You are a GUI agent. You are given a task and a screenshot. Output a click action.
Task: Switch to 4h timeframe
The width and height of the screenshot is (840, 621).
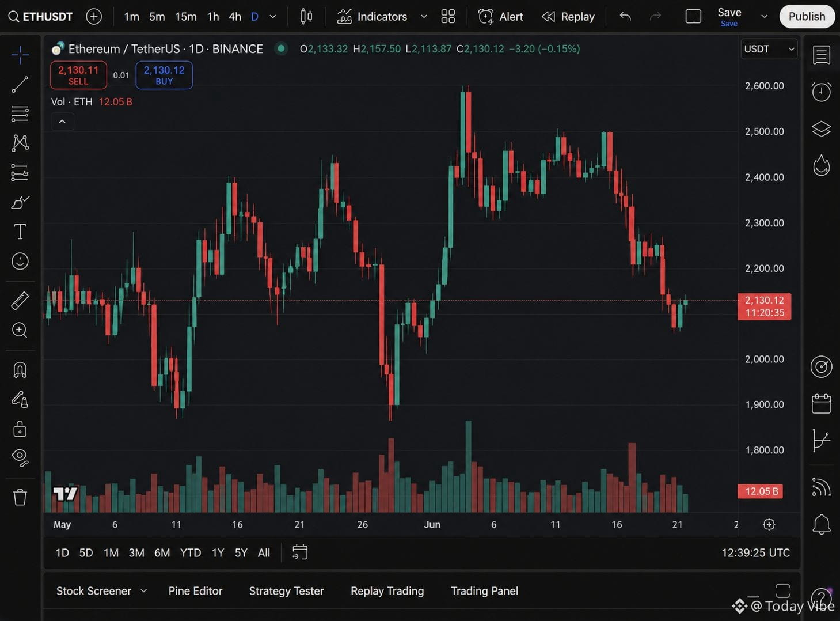point(235,17)
